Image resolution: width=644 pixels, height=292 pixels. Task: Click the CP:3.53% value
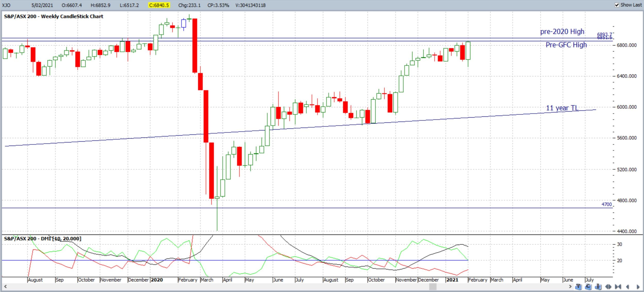coord(218,5)
